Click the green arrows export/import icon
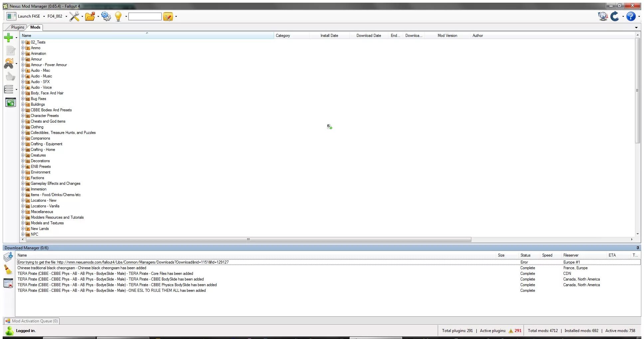 point(11,102)
